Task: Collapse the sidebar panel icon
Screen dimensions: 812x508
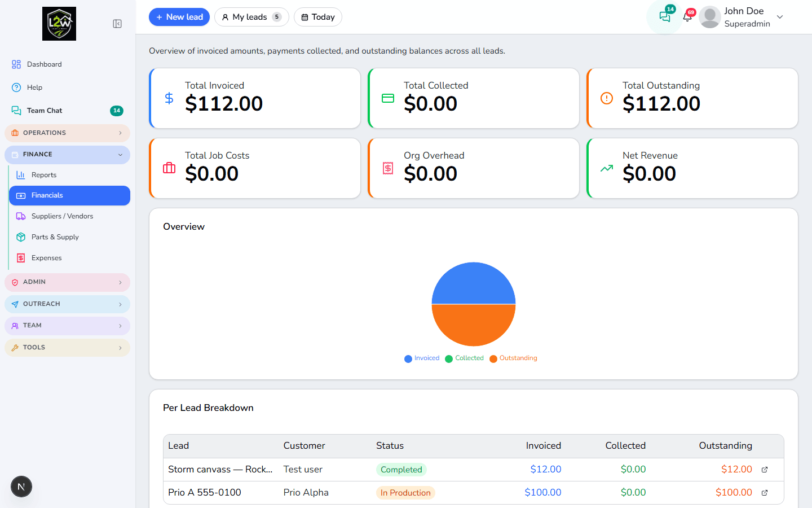Action: coord(117,24)
